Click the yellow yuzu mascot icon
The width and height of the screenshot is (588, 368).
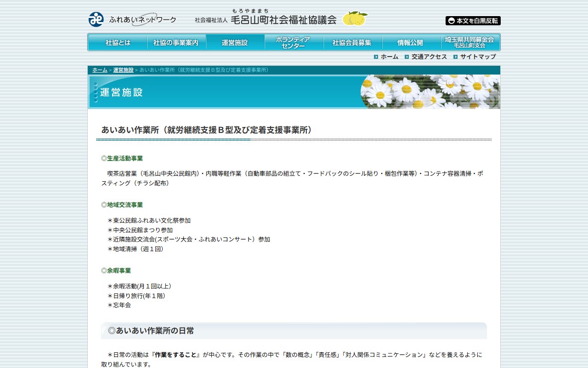355,18
